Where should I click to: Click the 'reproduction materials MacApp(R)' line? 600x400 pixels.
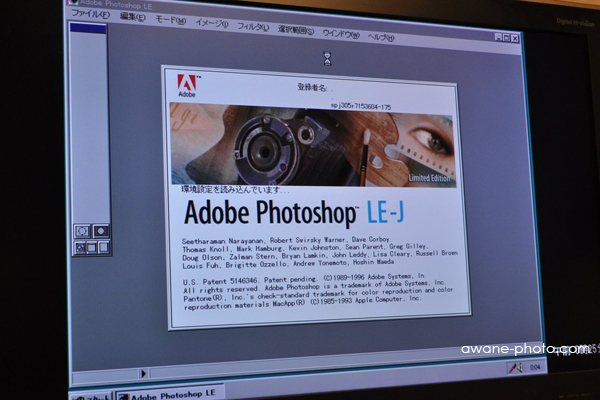coord(302,303)
